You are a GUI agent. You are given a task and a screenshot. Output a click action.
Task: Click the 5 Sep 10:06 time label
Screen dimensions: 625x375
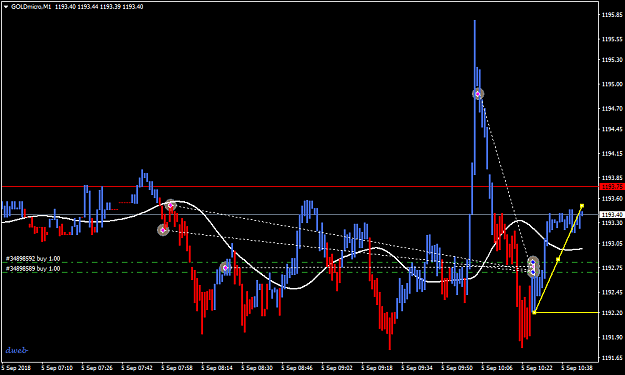point(497,368)
